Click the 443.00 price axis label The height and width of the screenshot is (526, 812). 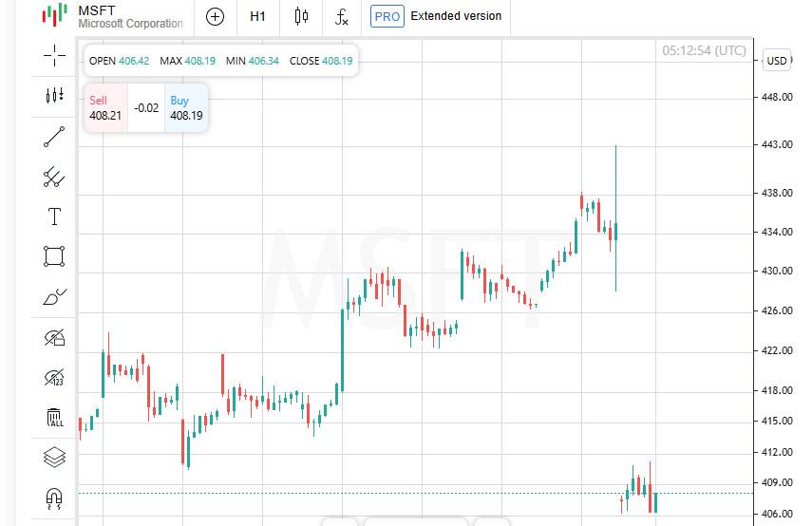[x=777, y=144]
